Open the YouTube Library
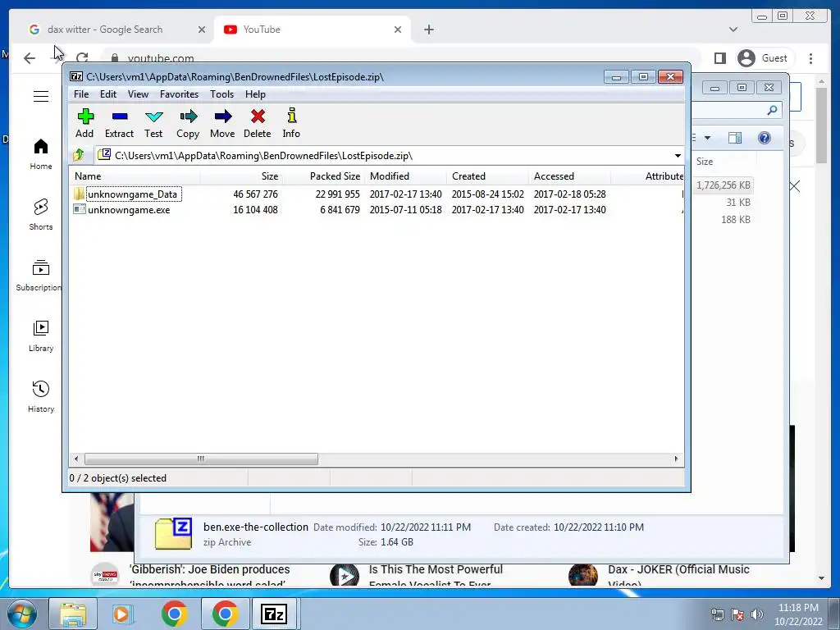The height and width of the screenshot is (630, 840). coord(41,336)
